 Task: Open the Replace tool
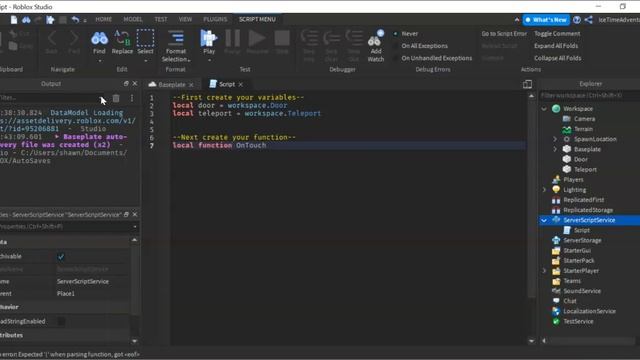(122, 43)
